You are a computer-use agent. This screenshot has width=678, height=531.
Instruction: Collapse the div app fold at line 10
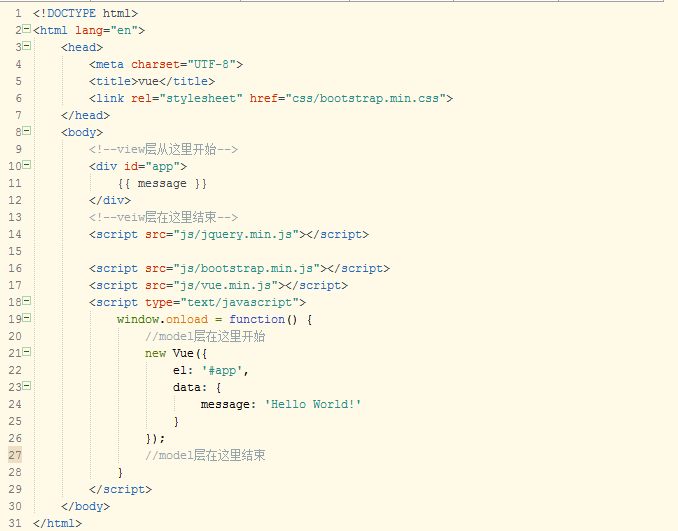[x=26, y=165]
